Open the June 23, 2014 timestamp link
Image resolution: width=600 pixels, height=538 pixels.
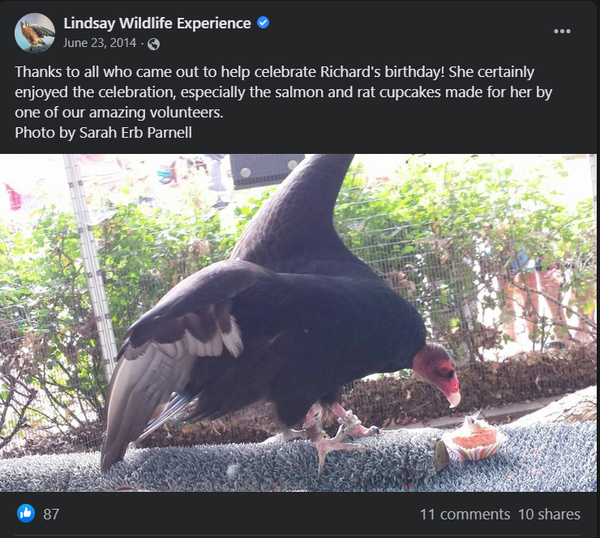click(x=99, y=42)
